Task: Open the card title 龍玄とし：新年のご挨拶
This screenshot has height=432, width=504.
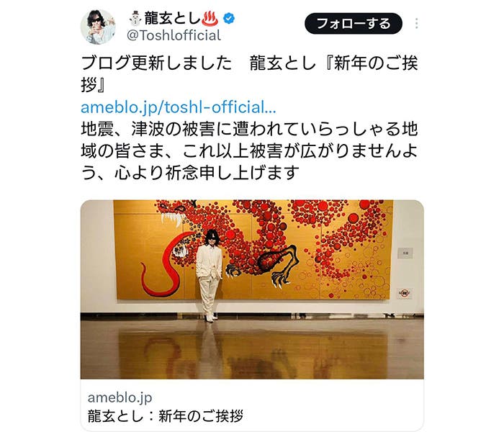Action: [x=166, y=416]
